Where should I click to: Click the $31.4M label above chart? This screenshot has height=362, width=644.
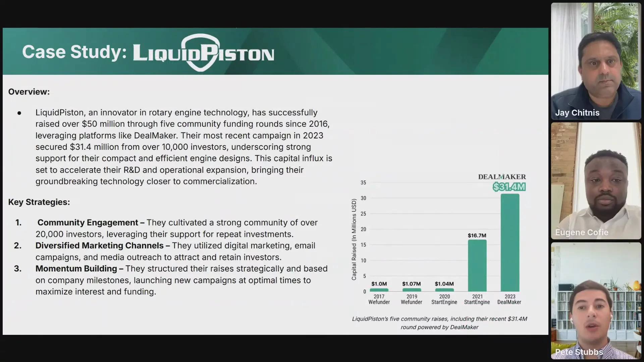pyautogui.click(x=509, y=187)
